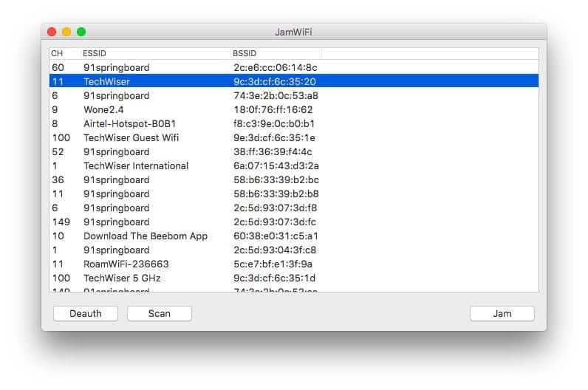Click channel 36 cell
588x390 pixels.
[x=58, y=180]
